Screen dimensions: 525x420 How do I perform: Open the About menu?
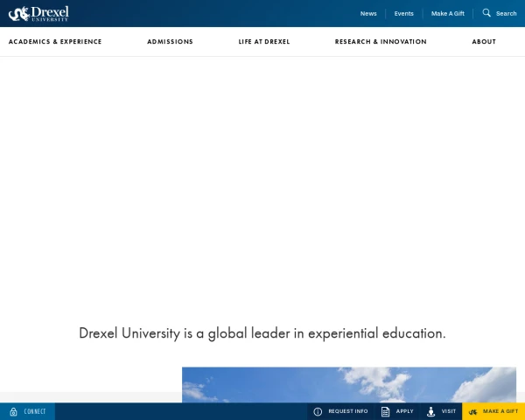click(x=484, y=42)
